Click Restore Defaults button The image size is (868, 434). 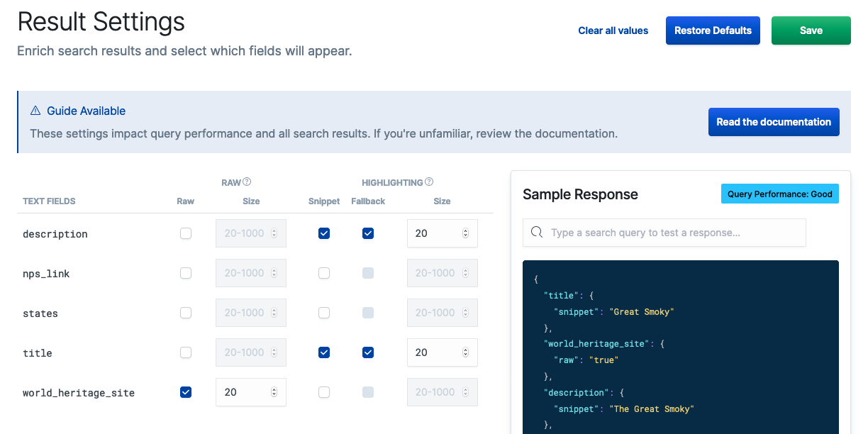click(x=713, y=30)
